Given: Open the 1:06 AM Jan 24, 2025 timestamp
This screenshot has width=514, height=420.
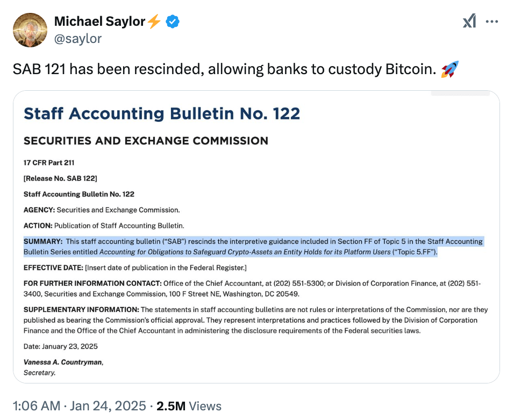Looking at the screenshot, I should point(79,406).
